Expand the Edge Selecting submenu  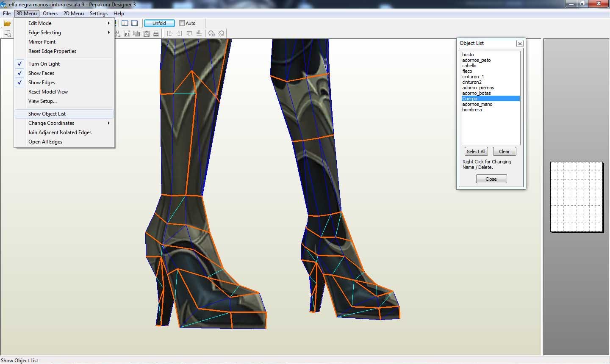pos(64,33)
